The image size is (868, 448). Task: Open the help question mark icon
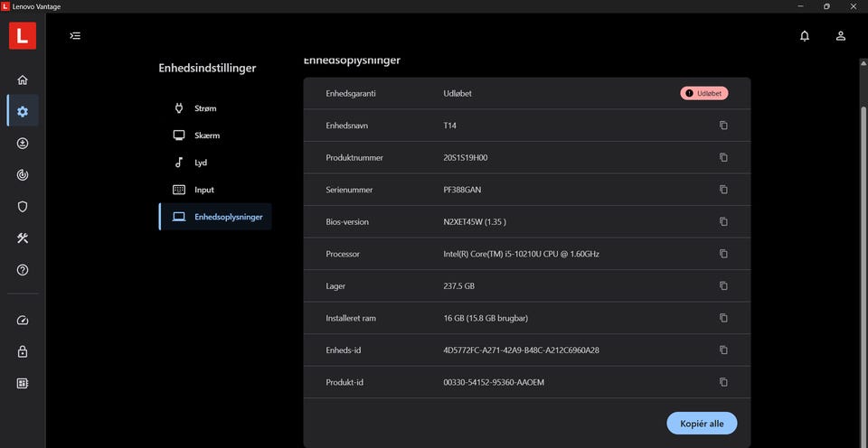(x=23, y=270)
